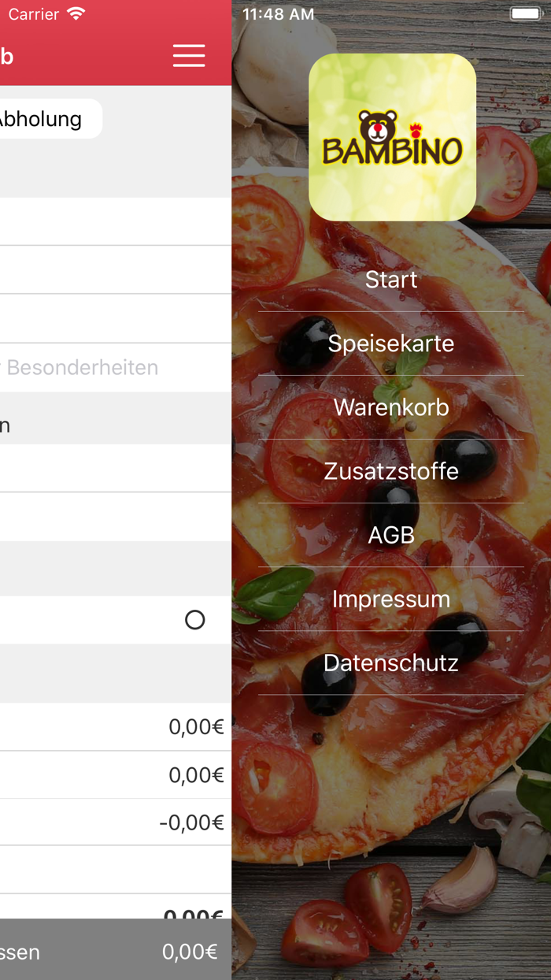Tap the empty field directly above Besonderheiten
The height and width of the screenshot is (980, 551).
[116, 318]
